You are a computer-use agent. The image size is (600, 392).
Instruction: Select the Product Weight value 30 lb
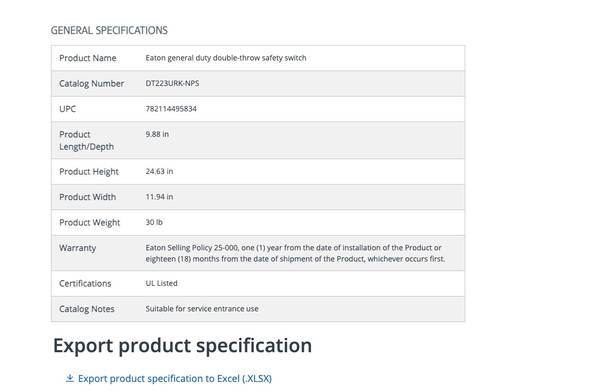pos(154,222)
